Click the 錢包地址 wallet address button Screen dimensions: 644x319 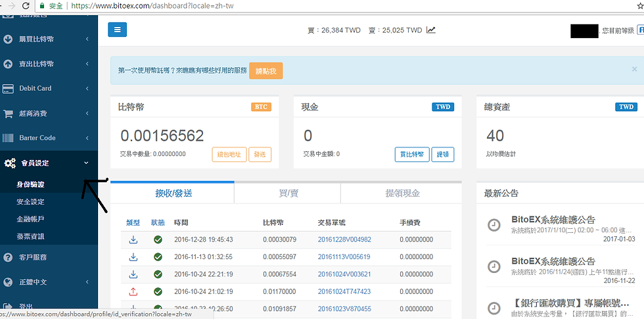click(229, 155)
